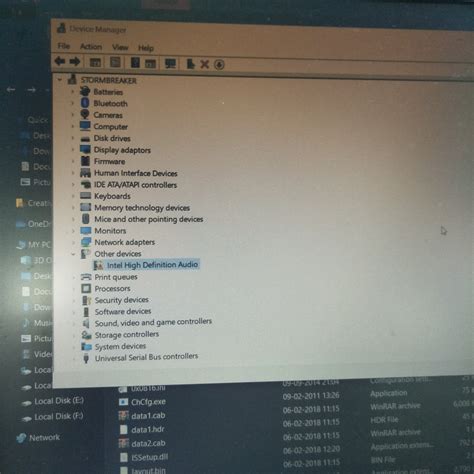Click the System devices folder icon
The image size is (474, 474).
tap(86, 347)
